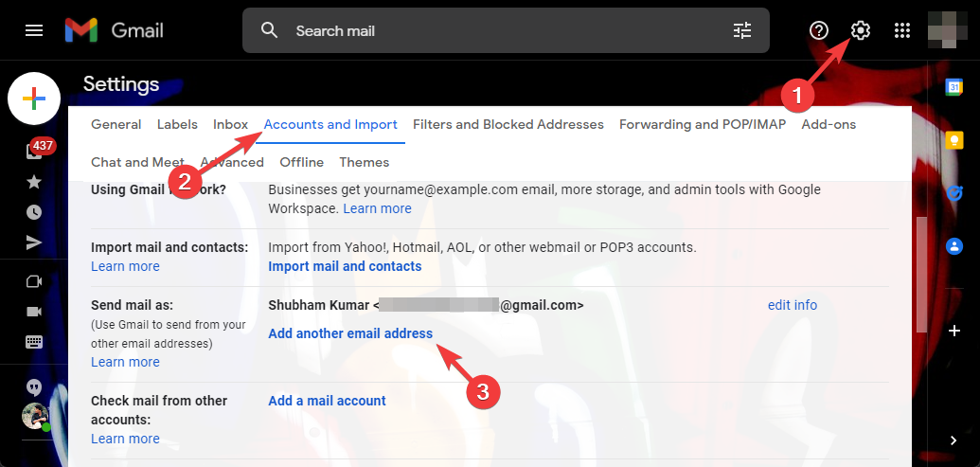Click Learn more under Import mail
This screenshot has width=980, height=467.
coord(125,266)
